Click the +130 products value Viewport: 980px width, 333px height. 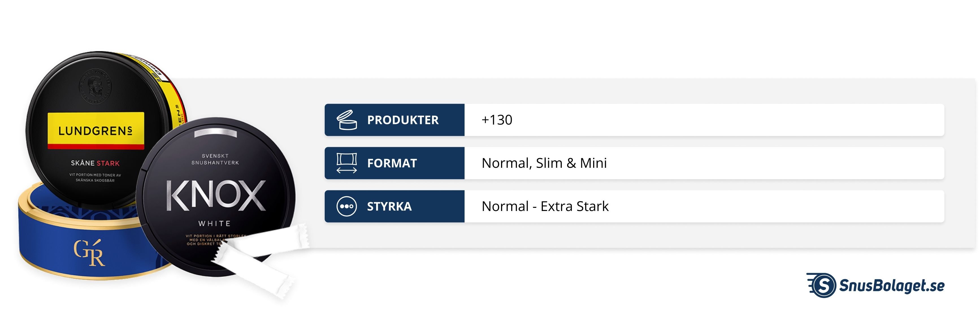pos(497,120)
